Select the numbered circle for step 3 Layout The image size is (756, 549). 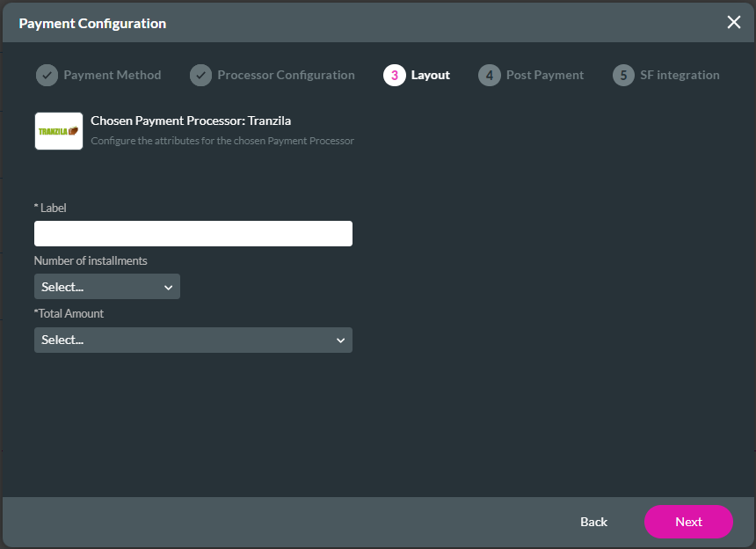pyautogui.click(x=391, y=75)
